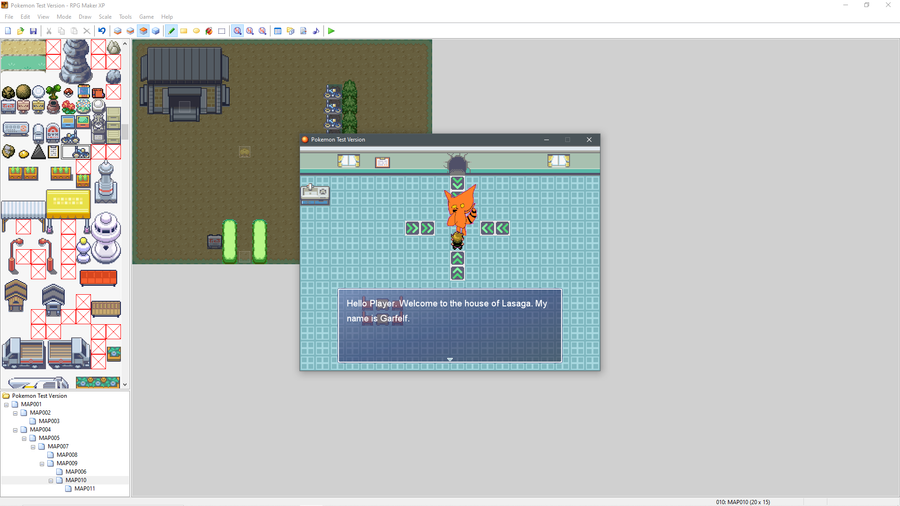900x506 pixels.
Task: Click the Cut scissors icon
Action: (x=49, y=31)
